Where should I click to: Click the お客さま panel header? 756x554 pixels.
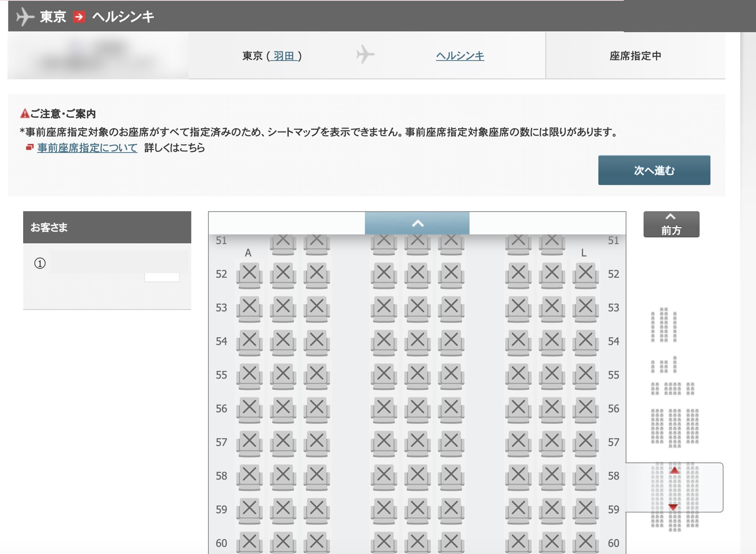click(x=107, y=227)
